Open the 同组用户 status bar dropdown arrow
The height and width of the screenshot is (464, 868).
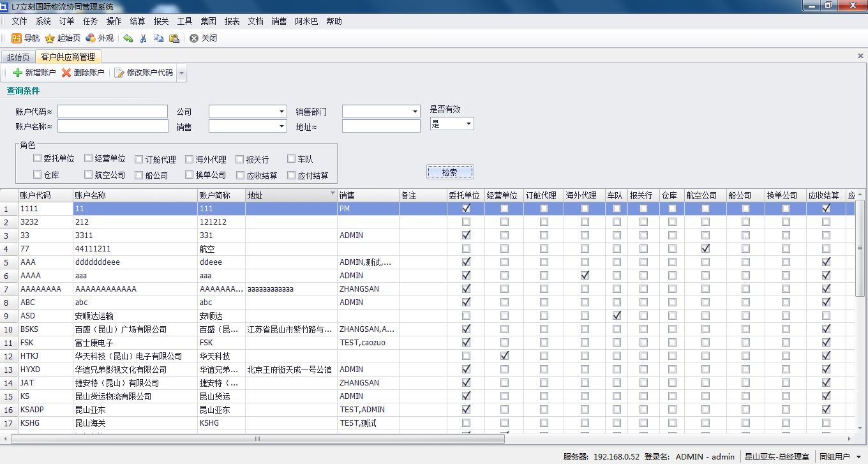(858, 457)
